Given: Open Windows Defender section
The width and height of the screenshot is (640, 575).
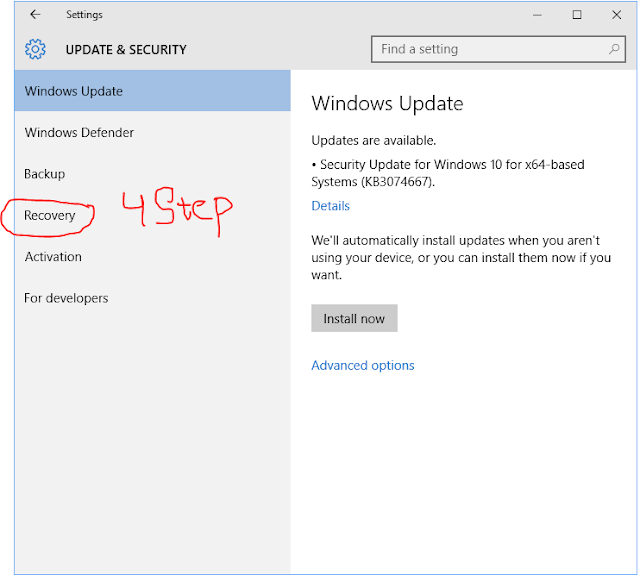Looking at the screenshot, I should click(x=152, y=132).
